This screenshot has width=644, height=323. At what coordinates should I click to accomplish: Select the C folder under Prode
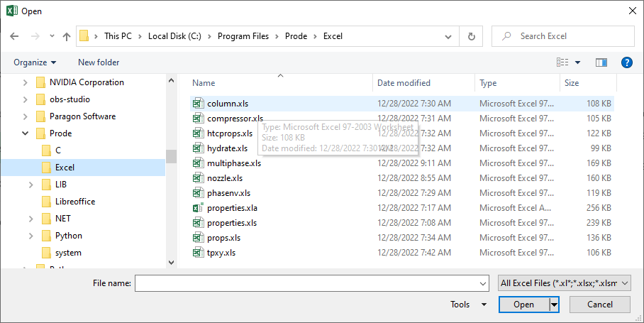pyautogui.click(x=58, y=150)
